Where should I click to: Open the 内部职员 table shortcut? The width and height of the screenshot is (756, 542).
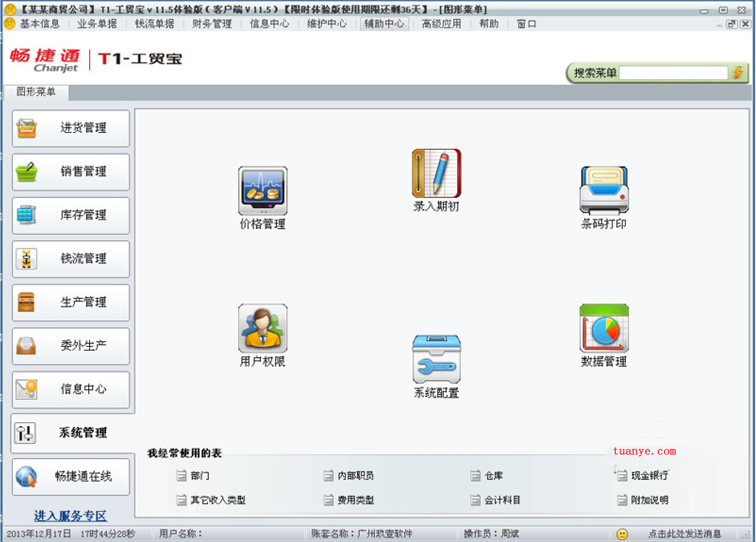pos(349,476)
